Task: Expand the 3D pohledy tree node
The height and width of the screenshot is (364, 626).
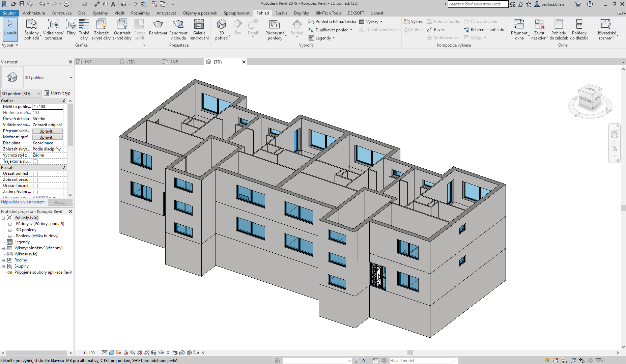Action: (x=10, y=230)
